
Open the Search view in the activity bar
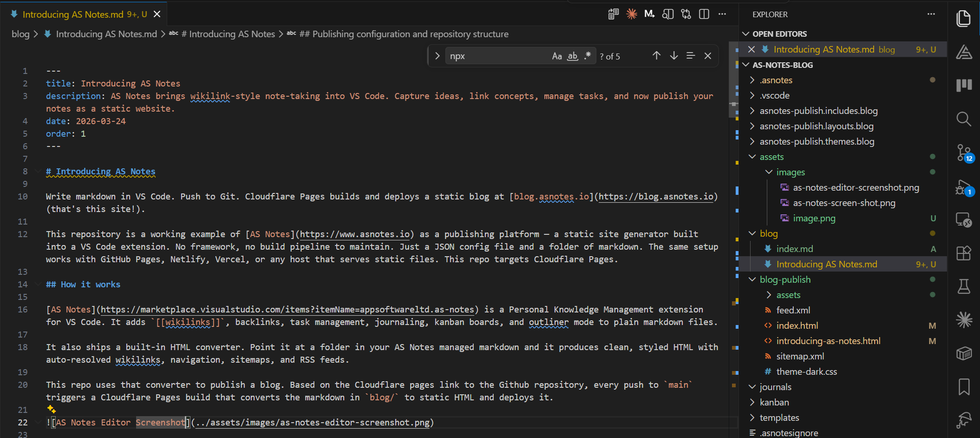point(964,119)
